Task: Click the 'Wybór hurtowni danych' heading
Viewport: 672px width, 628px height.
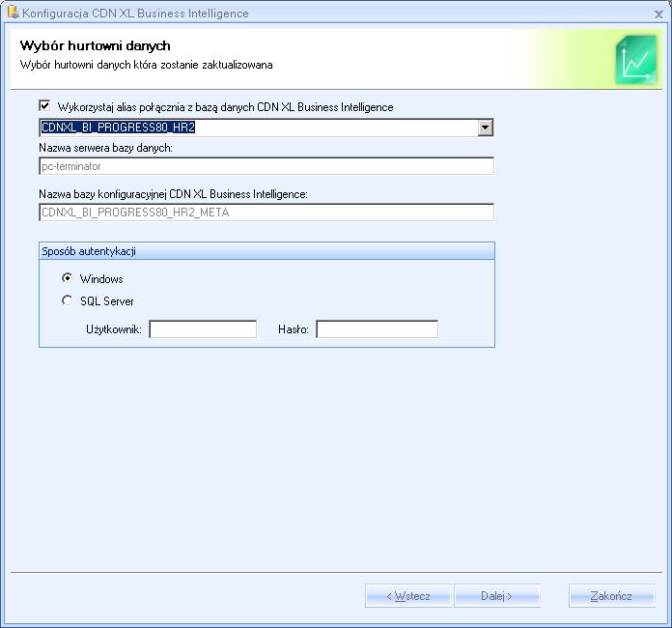Action: (x=96, y=45)
